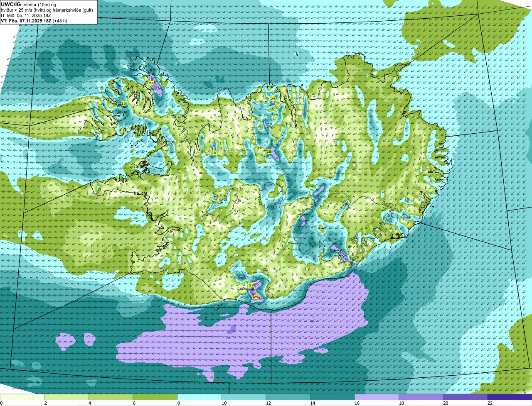This screenshot has width=532, height=406.
Task: Pick the 18–20 m/s purple swatch
Action: [x=421, y=397]
